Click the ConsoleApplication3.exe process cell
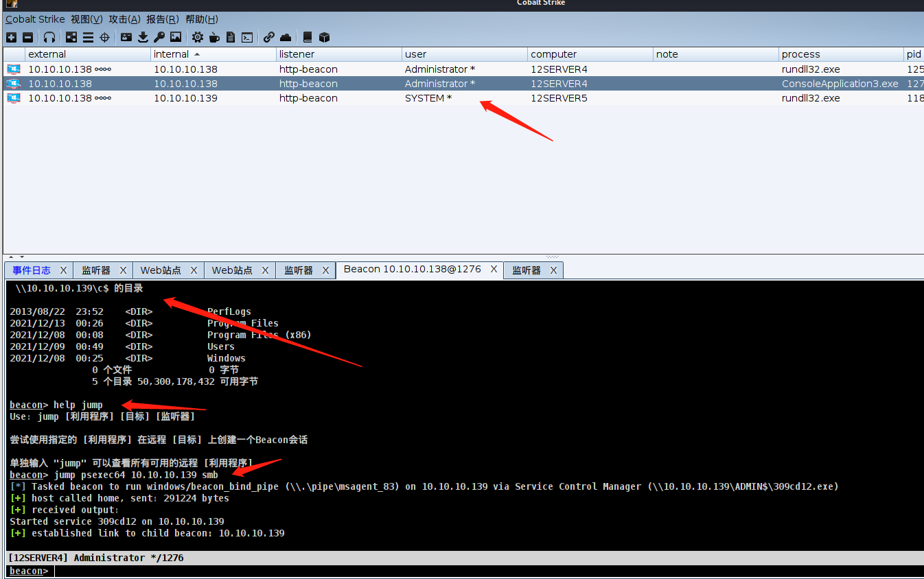 point(840,84)
